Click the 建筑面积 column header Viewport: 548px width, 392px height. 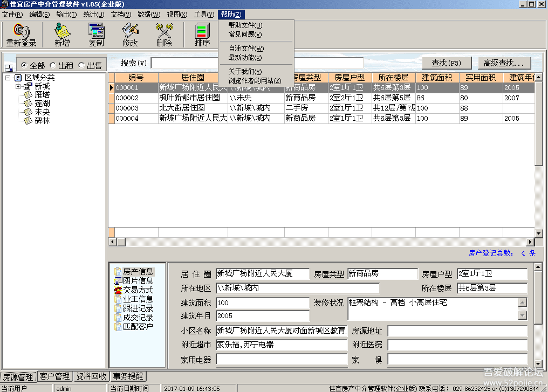437,78
